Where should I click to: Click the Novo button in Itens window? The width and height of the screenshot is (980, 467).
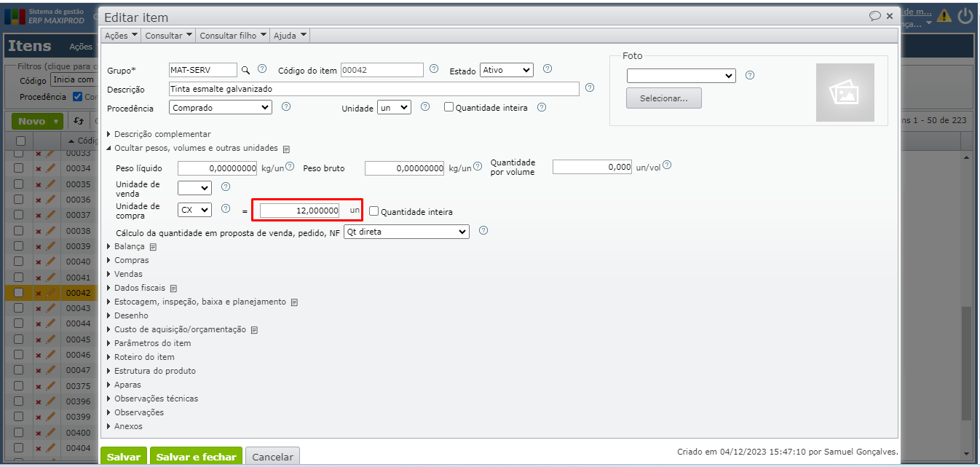tap(37, 121)
